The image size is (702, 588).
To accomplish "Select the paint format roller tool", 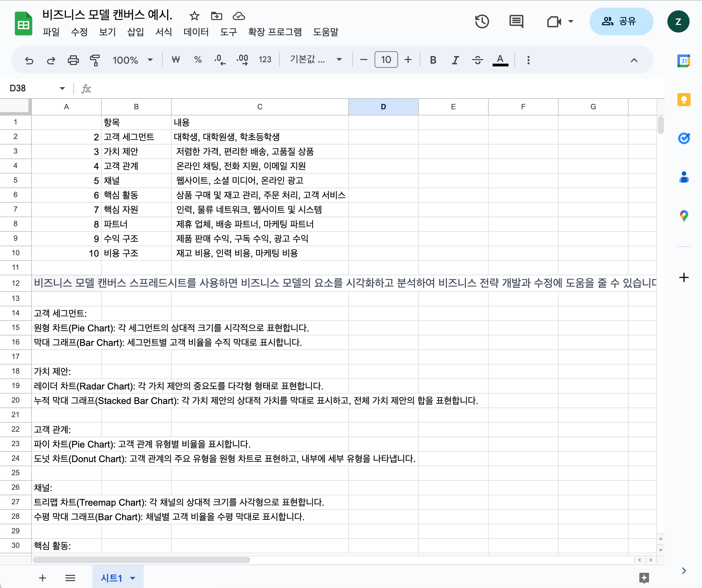I will 94,60.
